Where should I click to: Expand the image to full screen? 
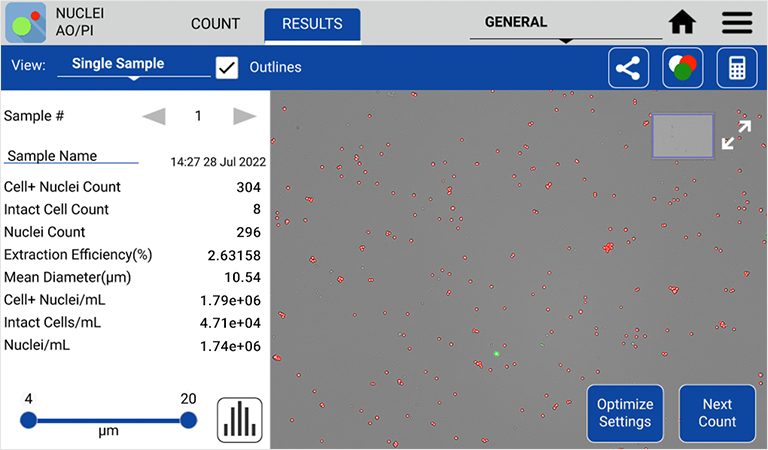(x=736, y=135)
